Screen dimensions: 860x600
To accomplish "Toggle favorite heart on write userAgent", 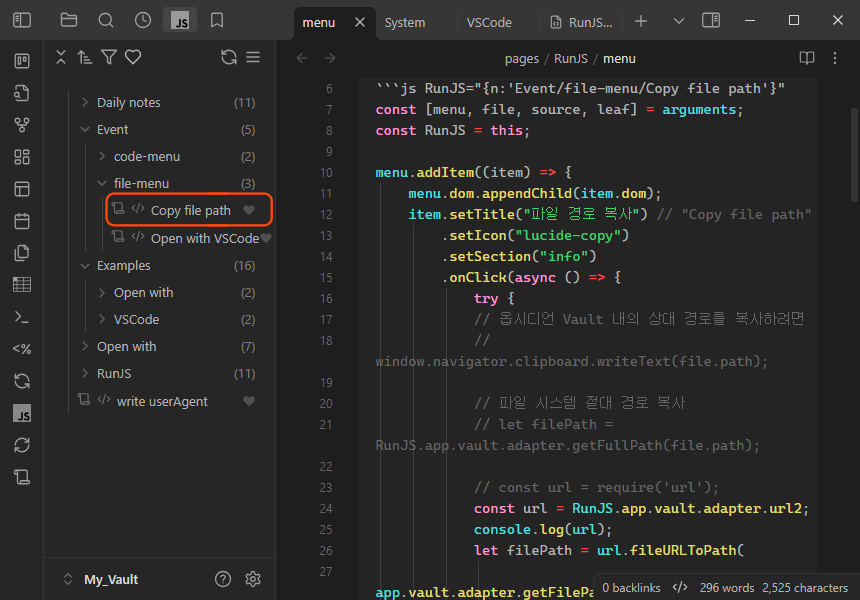I will pyautogui.click(x=249, y=401).
